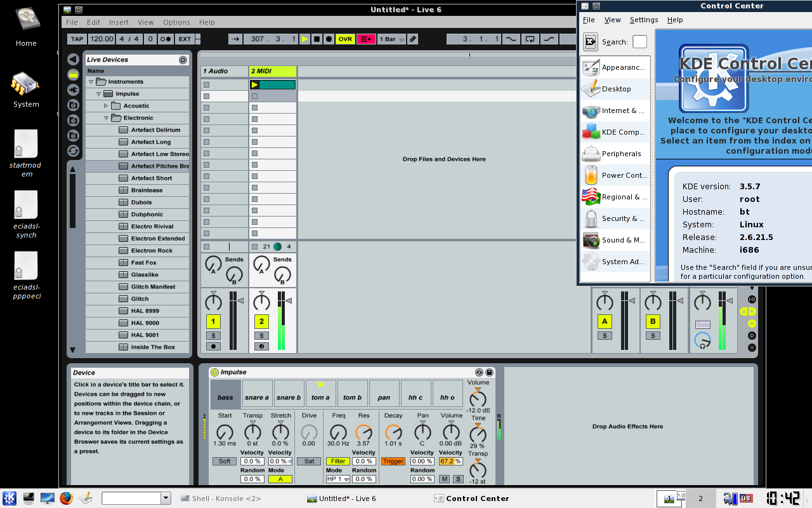This screenshot has width=812, height=508.
Task: Open Power Control in Control Center
Action: [615, 175]
